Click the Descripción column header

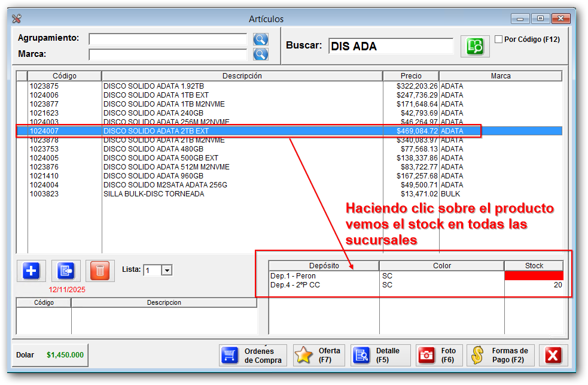[242, 76]
